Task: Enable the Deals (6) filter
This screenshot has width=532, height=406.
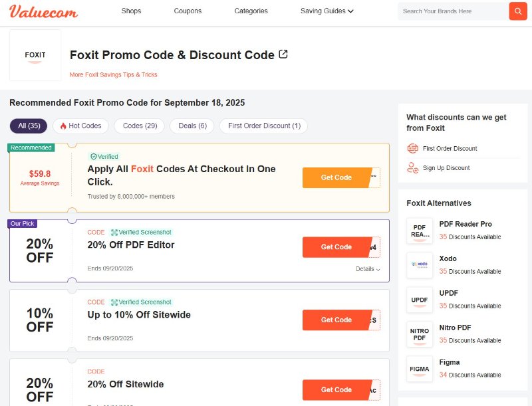Action: coord(192,126)
